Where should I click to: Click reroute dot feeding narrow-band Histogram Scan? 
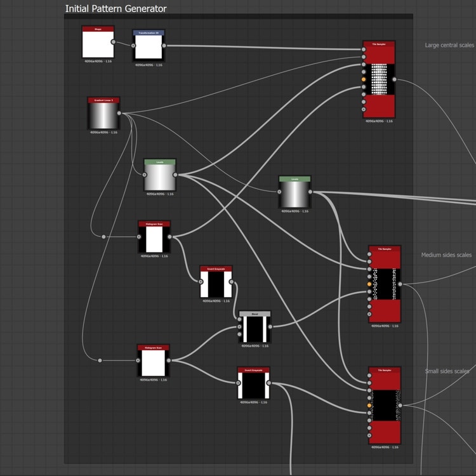pyautogui.click(x=103, y=237)
